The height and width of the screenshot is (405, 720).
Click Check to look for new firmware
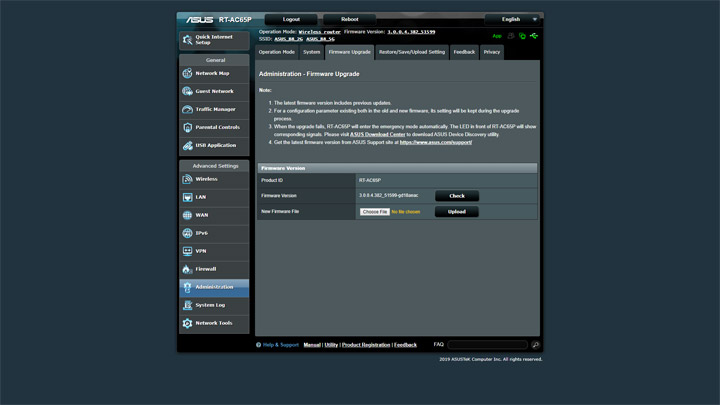coord(457,196)
